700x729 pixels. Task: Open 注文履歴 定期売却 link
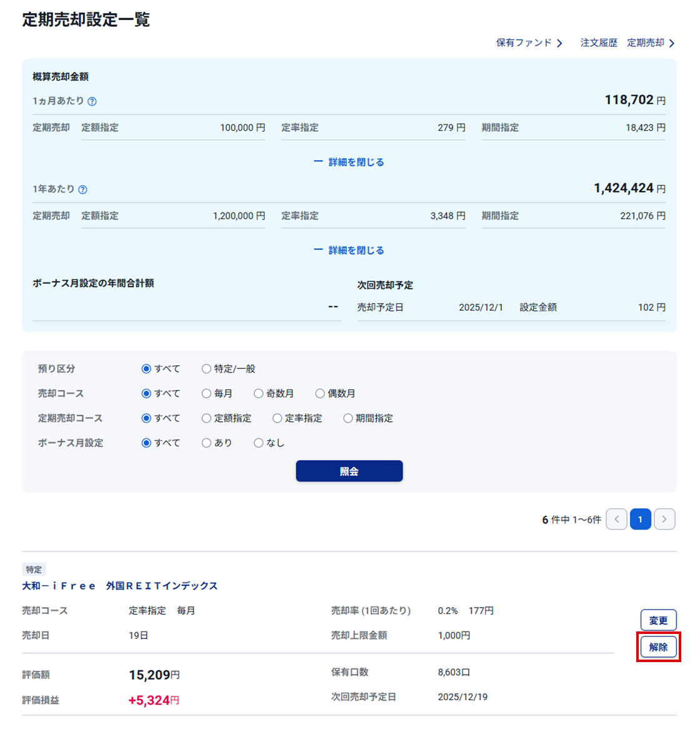pos(627,43)
